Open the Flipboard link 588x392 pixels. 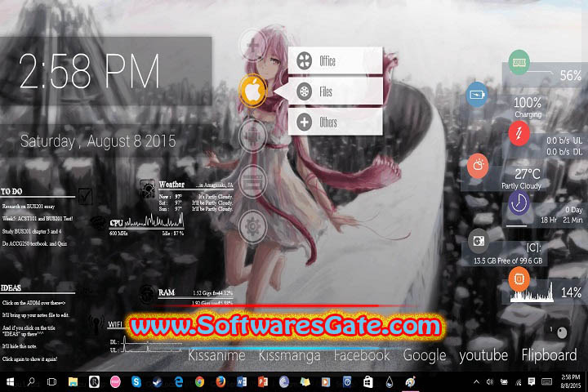point(549,355)
